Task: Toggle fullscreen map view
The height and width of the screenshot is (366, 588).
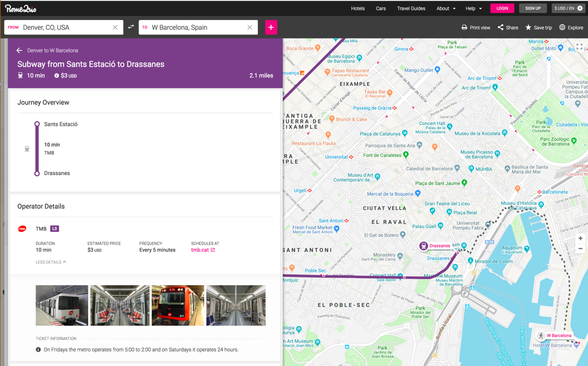Action: [579, 47]
